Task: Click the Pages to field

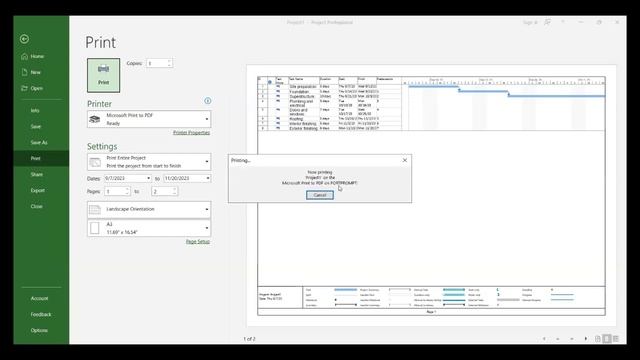Action: pyautogui.click(x=164, y=191)
